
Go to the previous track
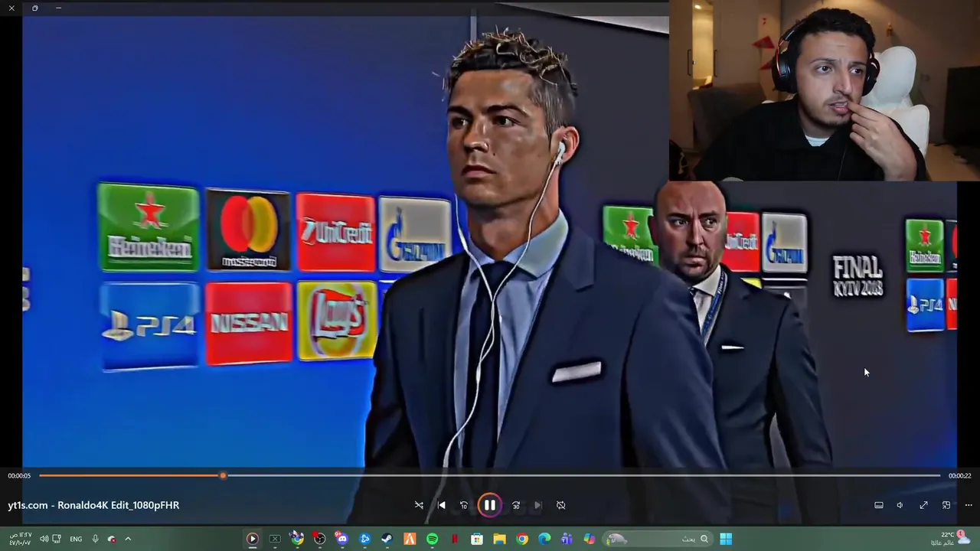[441, 505]
